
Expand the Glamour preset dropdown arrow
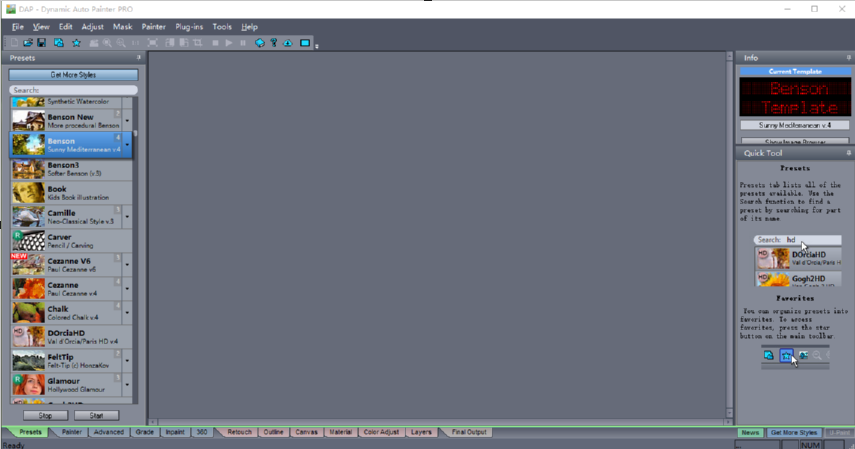click(x=127, y=385)
